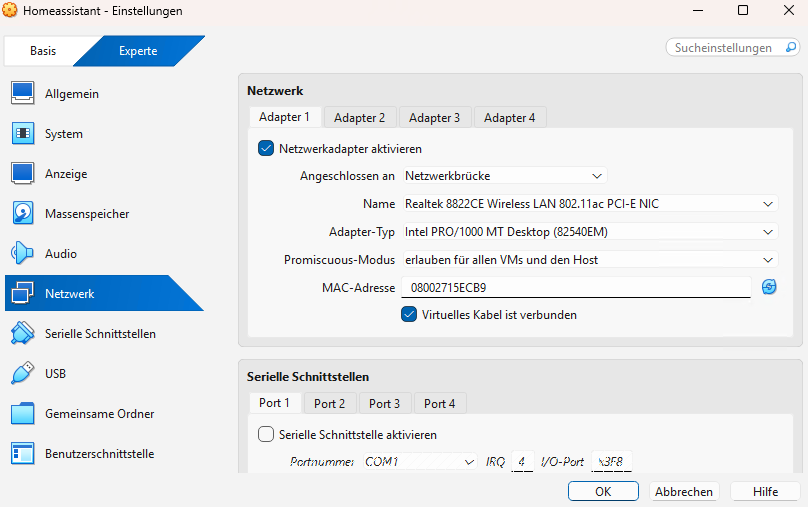This screenshot has width=808, height=507.
Task: Open the Allgemein settings icon
Action: (23, 93)
